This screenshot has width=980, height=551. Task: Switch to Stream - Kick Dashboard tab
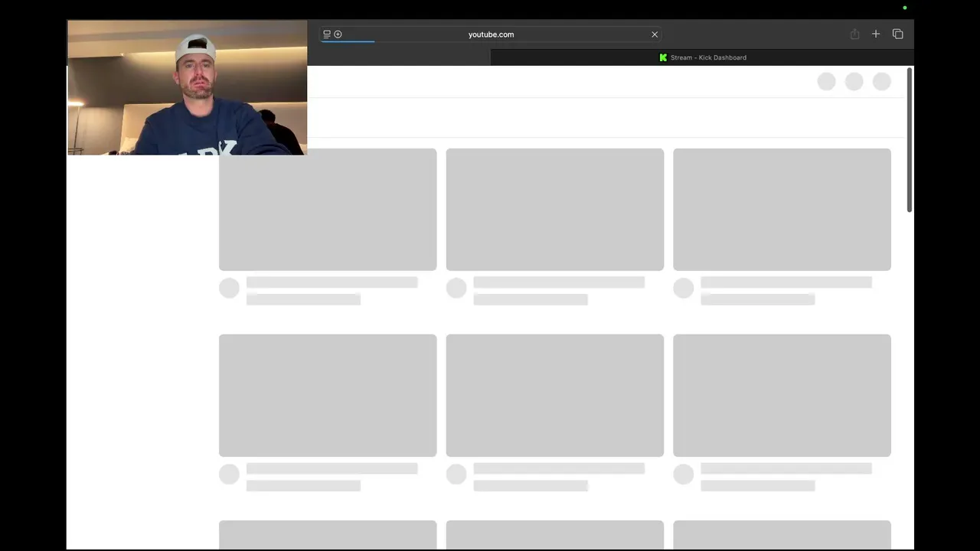coord(702,57)
